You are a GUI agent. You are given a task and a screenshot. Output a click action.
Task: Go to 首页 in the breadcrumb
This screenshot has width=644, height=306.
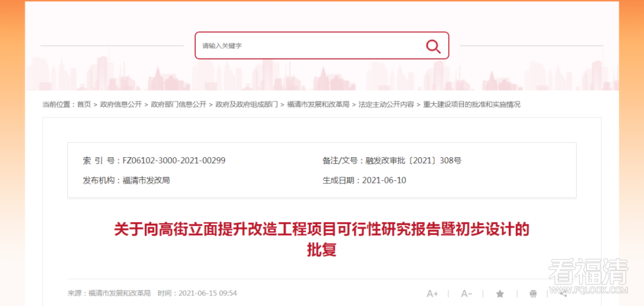point(84,104)
